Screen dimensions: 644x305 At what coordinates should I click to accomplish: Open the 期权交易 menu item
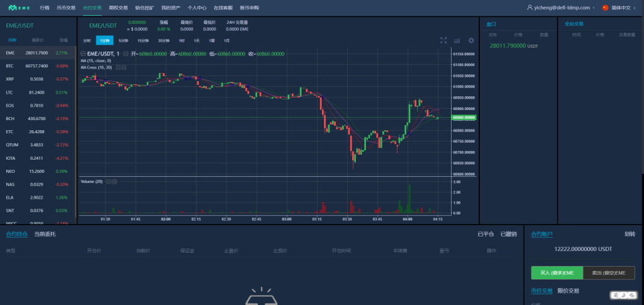pos(118,8)
